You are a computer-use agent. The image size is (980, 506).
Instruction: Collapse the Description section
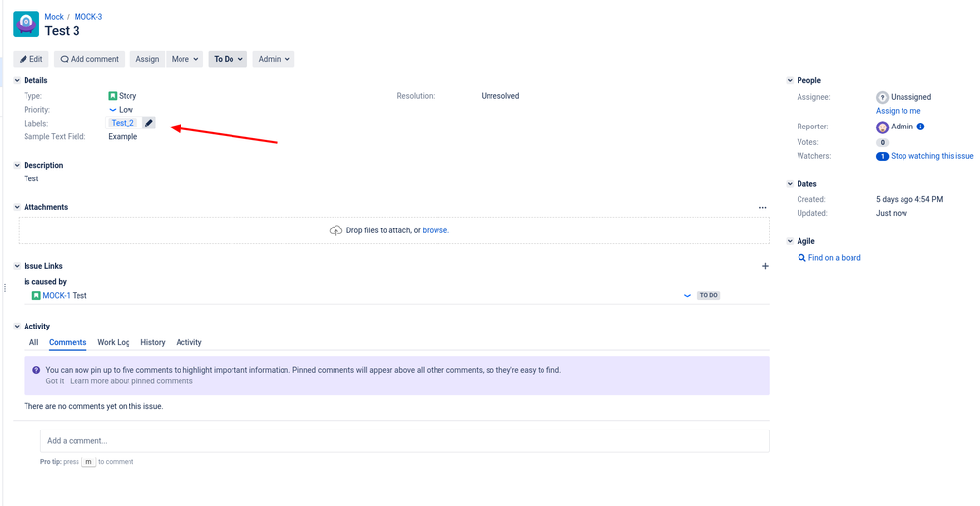click(17, 165)
